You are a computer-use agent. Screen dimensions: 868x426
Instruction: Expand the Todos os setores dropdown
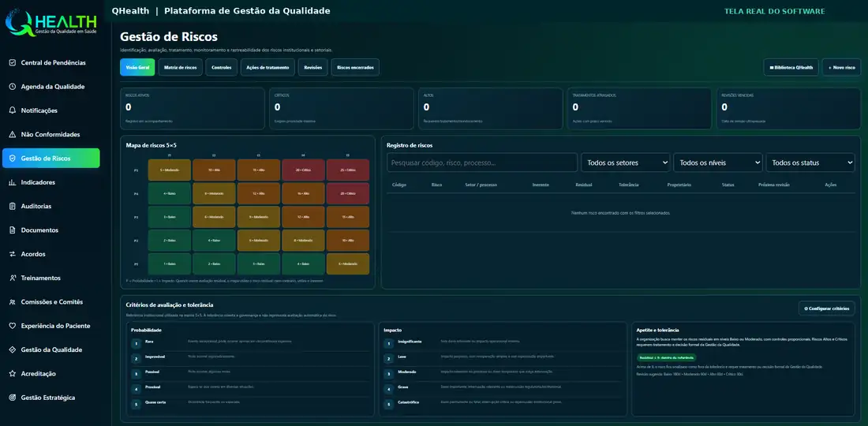point(626,163)
